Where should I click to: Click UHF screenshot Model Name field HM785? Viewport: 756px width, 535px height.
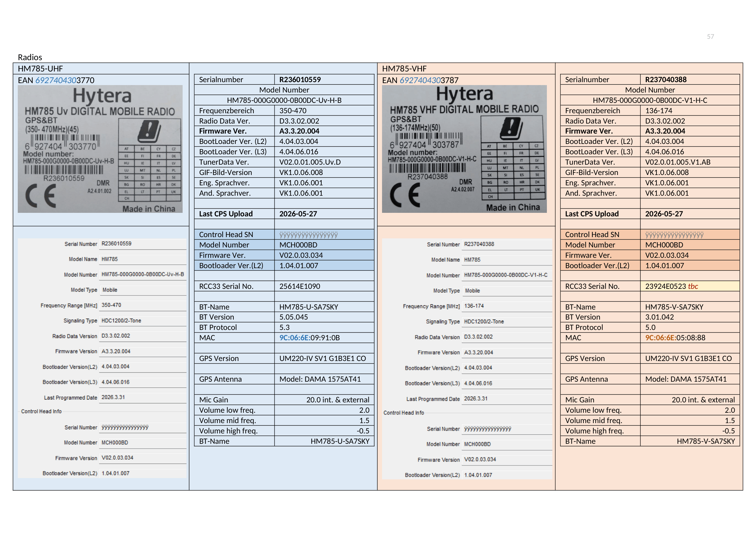[x=143, y=259]
